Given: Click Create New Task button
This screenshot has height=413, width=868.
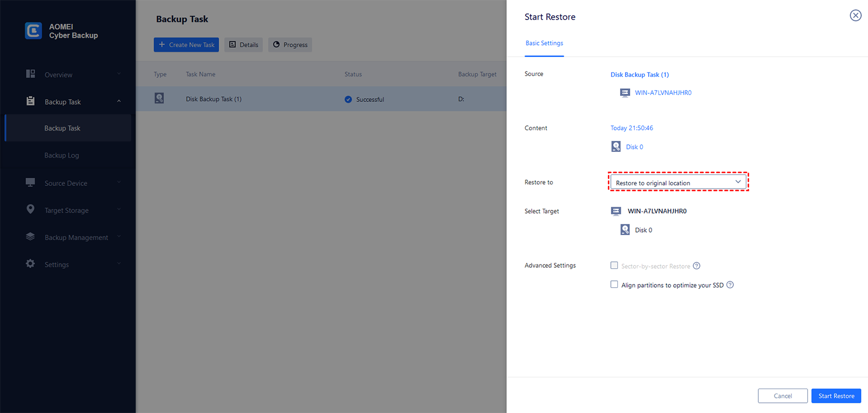Looking at the screenshot, I should coord(186,45).
